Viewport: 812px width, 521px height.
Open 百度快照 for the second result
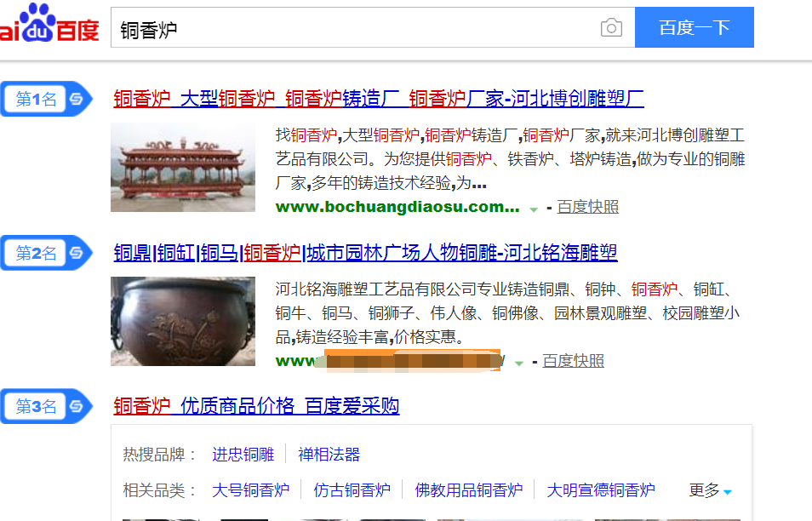point(574,361)
